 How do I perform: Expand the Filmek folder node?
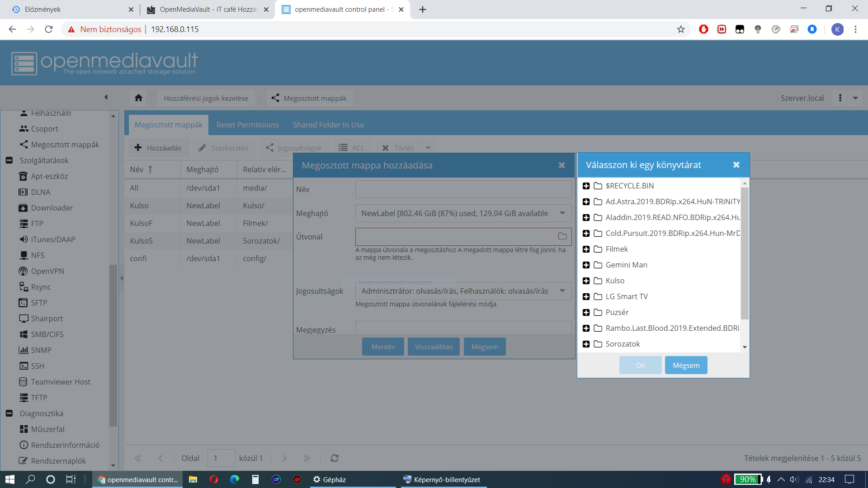point(586,249)
